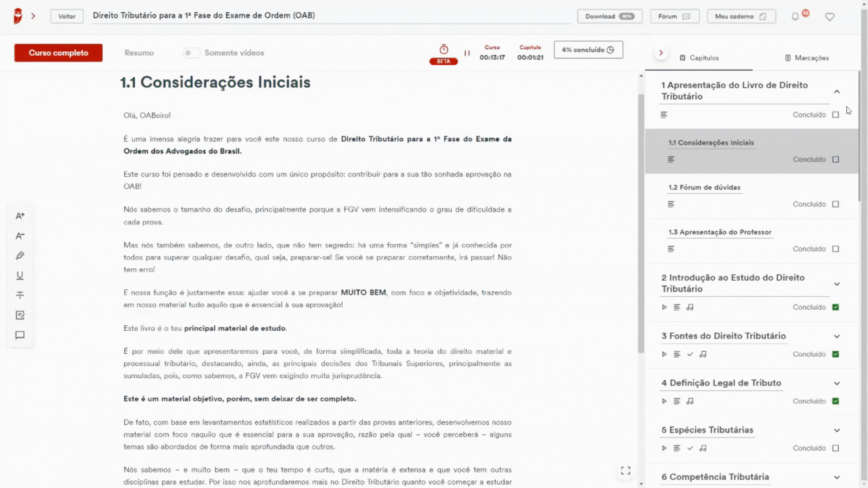This screenshot has height=488, width=868.
Task: Toggle the Somente vídeos switch
Action: coord(191,53)
